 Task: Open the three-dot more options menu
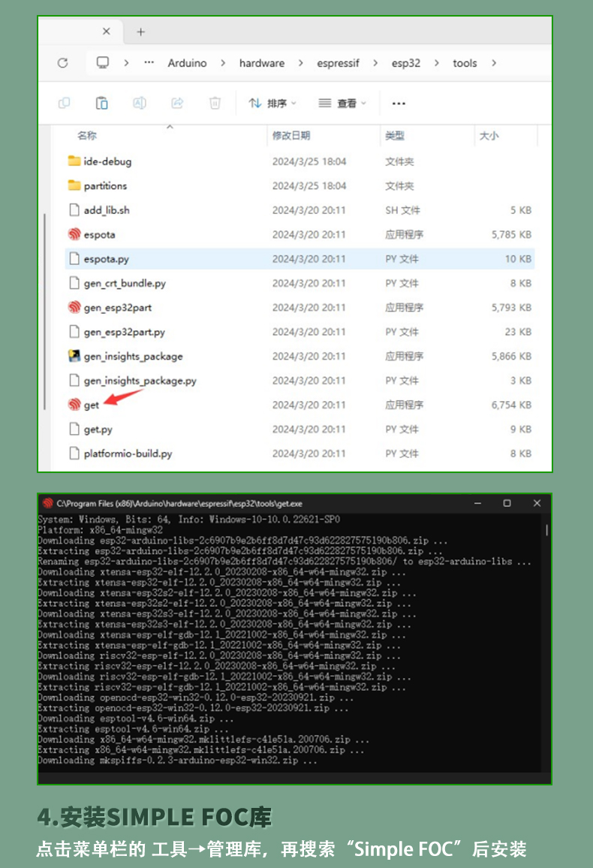tap(399, 103)
